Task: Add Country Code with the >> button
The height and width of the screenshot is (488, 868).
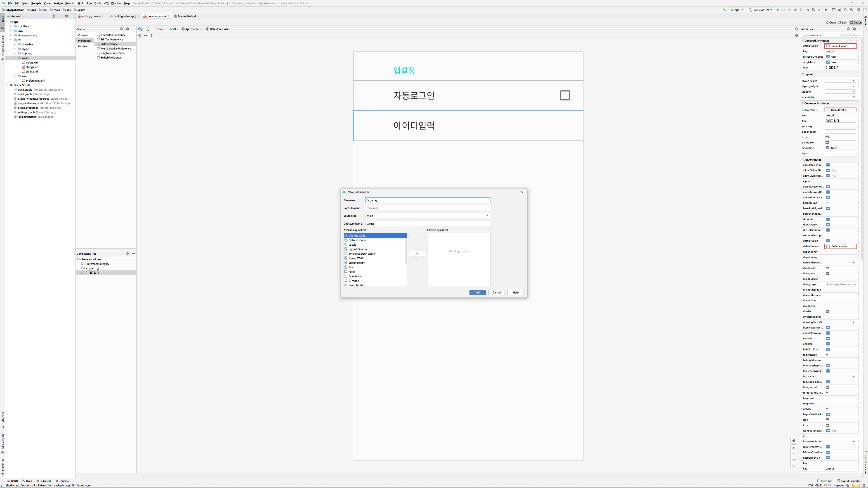Action: pos(417,253)
